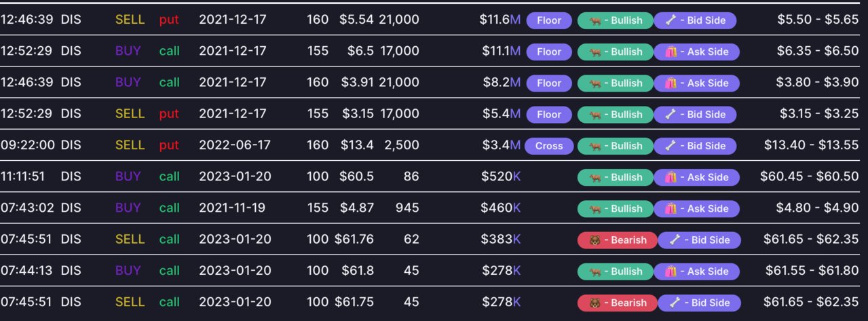
Task: Click the Bid Side badge on $5.4M trade
Action: pyautogui.click(x=695, y=114)
